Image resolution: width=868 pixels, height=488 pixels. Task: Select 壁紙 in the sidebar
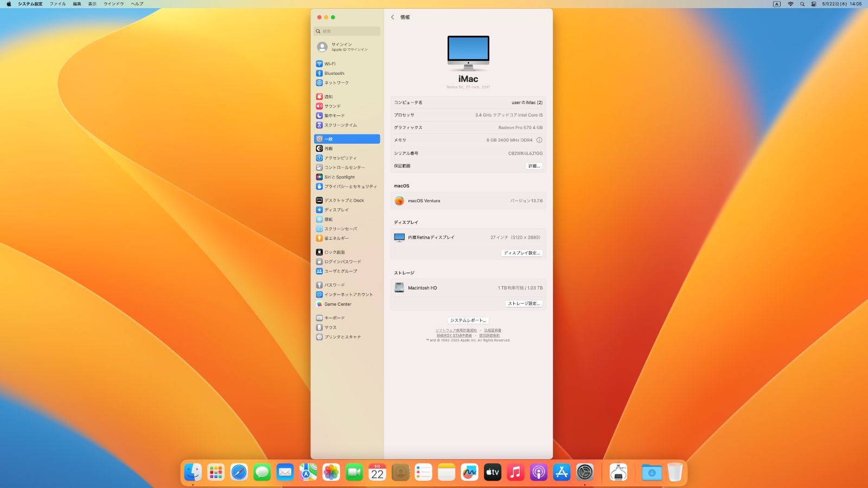(347, 219)
